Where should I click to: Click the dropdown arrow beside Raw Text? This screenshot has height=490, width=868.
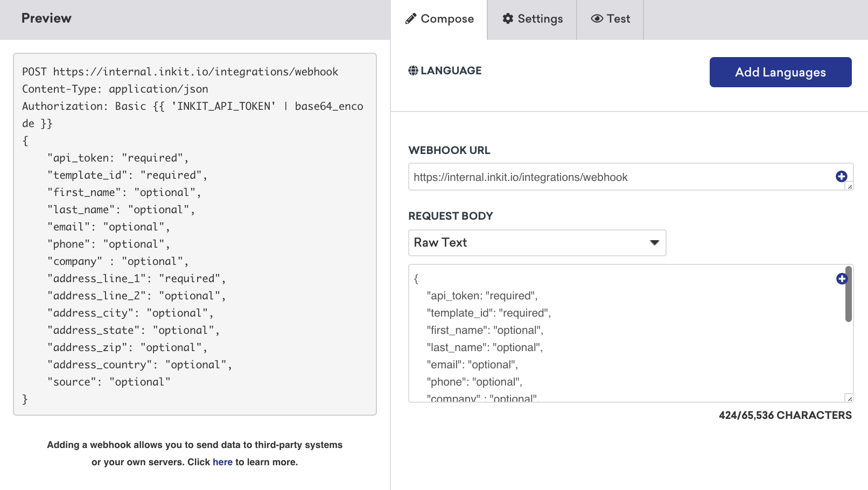pyautogui.click(x=654, y=243)
